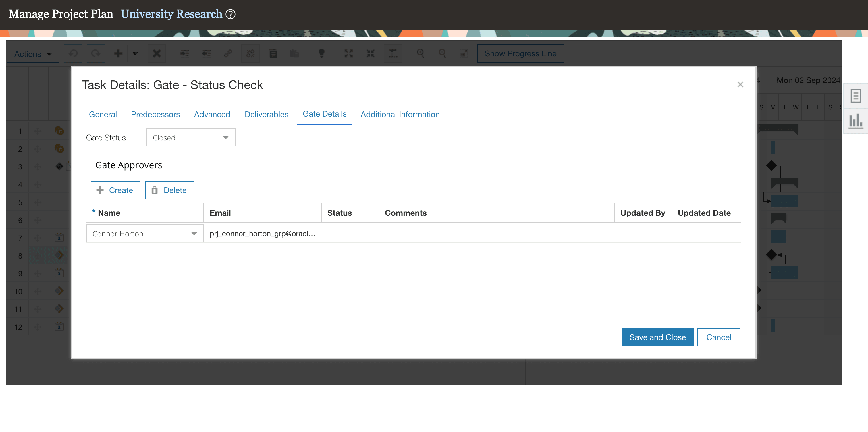Click the indent task icon
The width and height of the screenshot is (868, 432).
pos(184,54)
